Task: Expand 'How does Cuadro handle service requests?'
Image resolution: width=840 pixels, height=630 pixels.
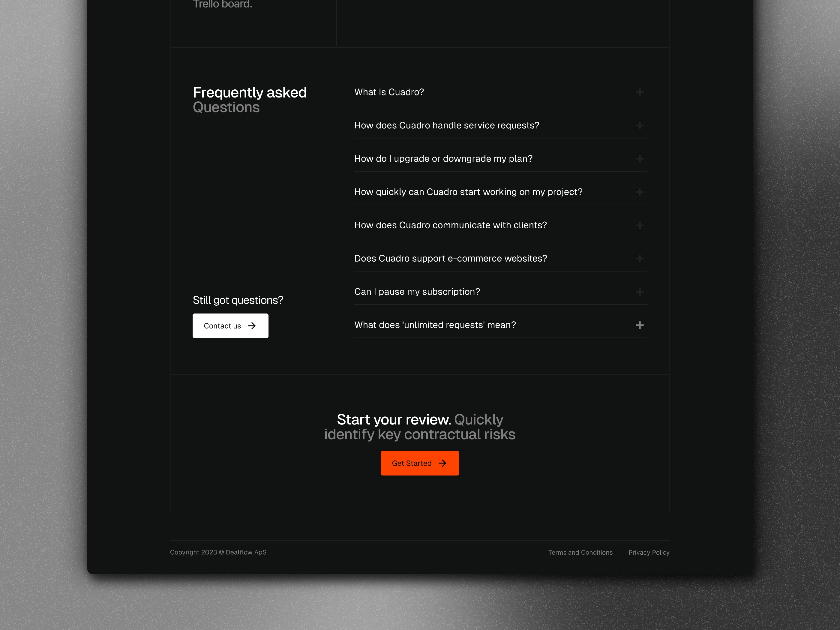Action: click(639, 125)
